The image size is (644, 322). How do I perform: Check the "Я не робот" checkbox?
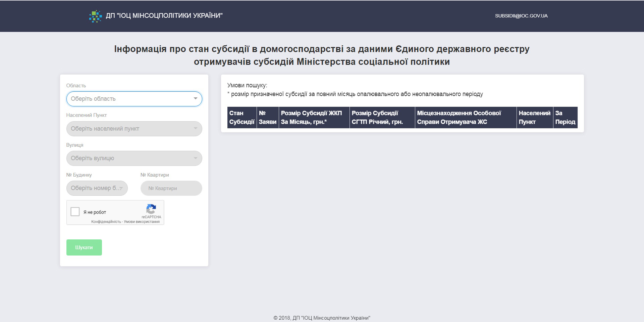pos(75,212)
